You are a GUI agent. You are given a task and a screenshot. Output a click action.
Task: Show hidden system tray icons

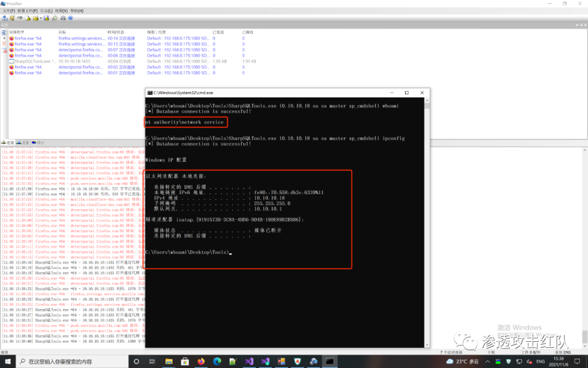click(x=487, y=361)
